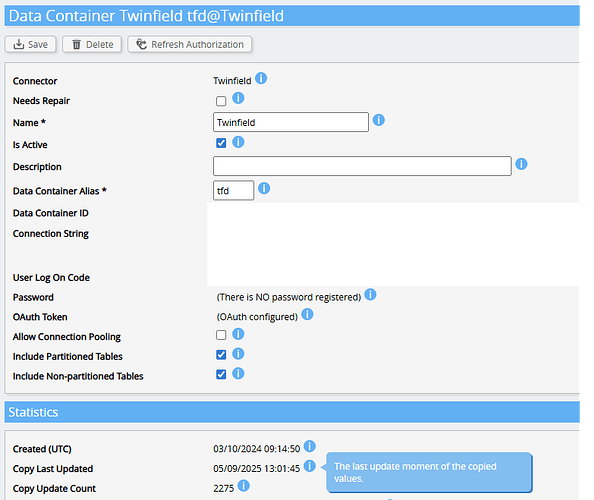594x500 pixels.
Task: Click the Delete button
Action: pos(92,44)
